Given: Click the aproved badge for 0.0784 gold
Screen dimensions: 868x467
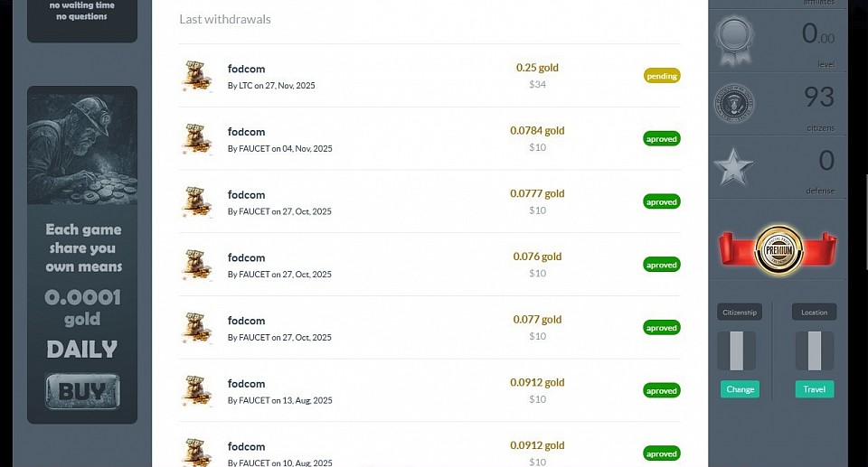Looking at the screenshot, I should [x=662, y=139].
